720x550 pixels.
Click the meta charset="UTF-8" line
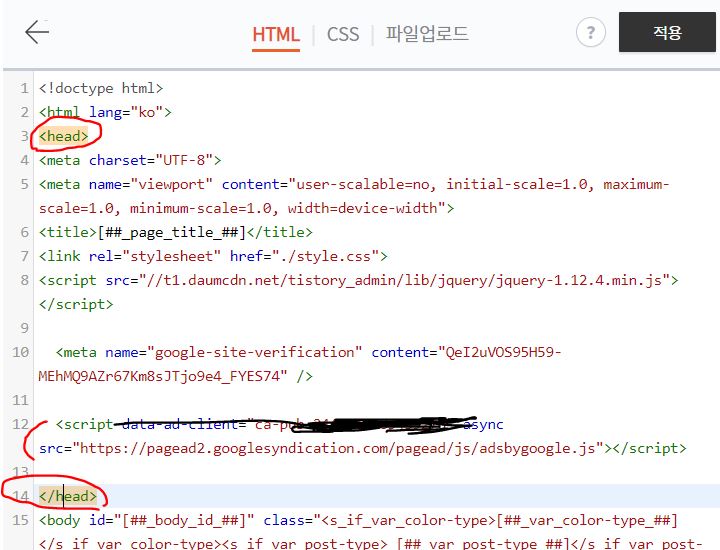pos(130,160)
